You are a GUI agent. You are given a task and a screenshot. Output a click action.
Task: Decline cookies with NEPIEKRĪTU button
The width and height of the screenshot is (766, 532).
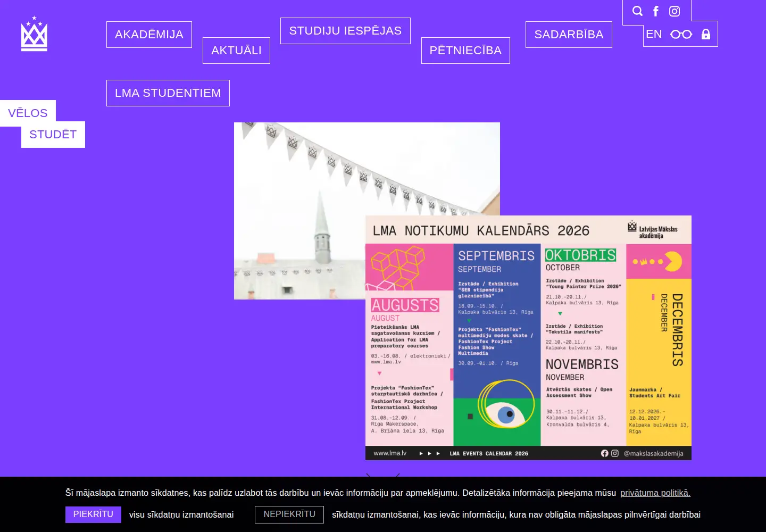point(289,514)
